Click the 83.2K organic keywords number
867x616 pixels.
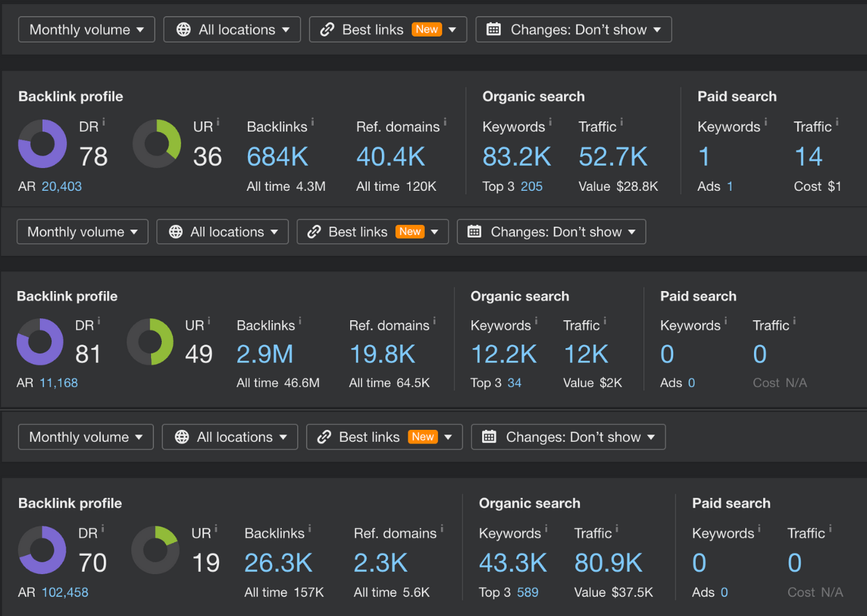(516, 157)
